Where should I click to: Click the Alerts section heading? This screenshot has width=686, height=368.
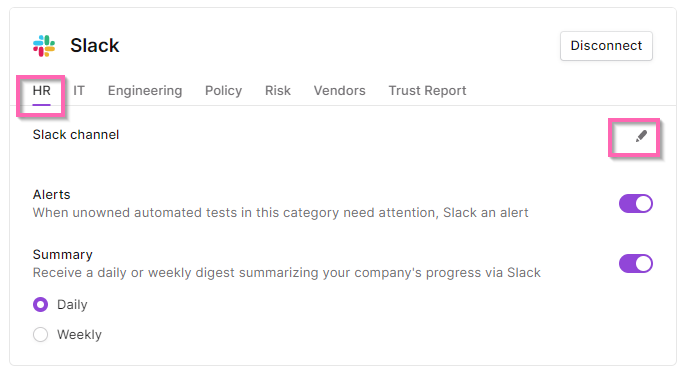click(52, 194)
